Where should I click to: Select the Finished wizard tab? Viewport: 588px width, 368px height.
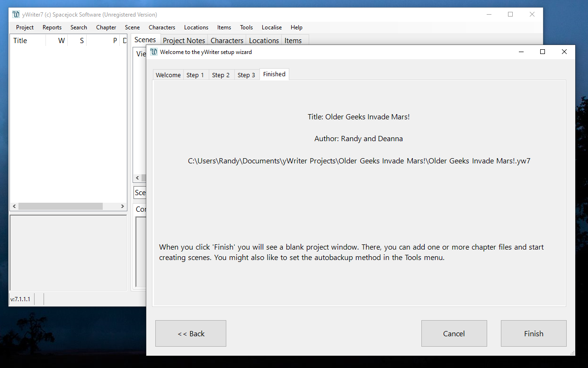[x=274, y=74]
